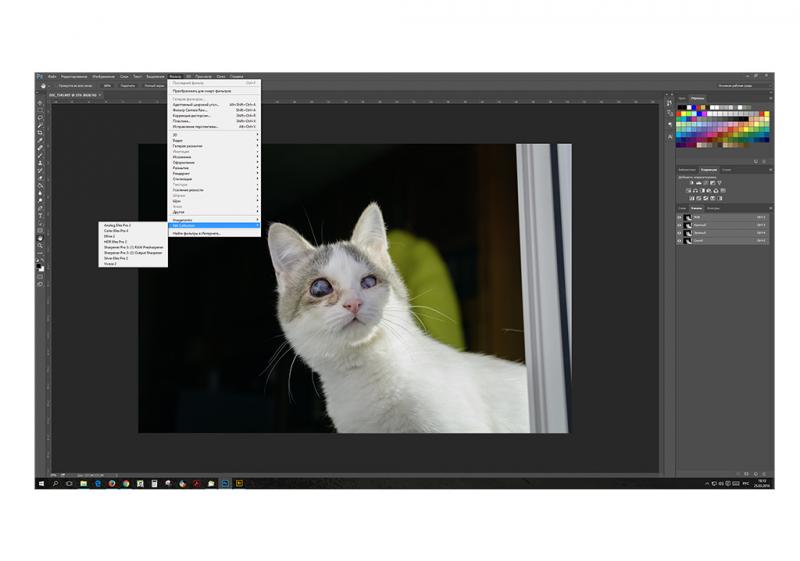
Task: Click the foreground/background color squares
Action: [x=40, y=267]
